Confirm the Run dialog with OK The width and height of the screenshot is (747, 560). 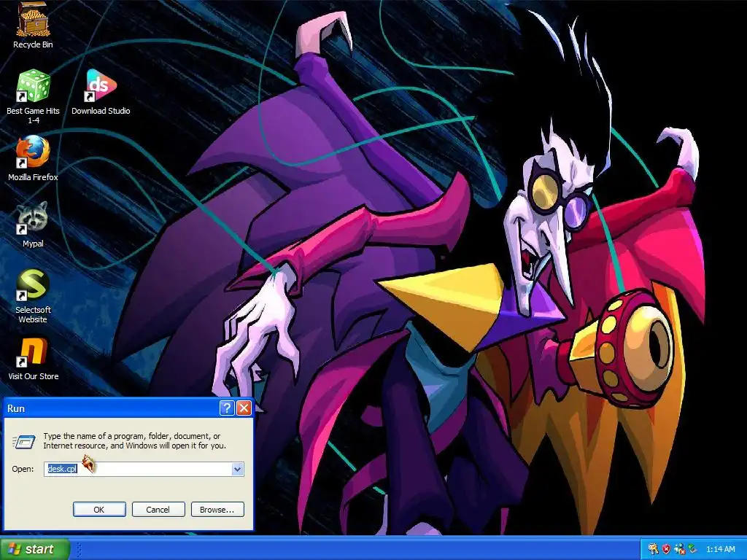tap(99, 510)
